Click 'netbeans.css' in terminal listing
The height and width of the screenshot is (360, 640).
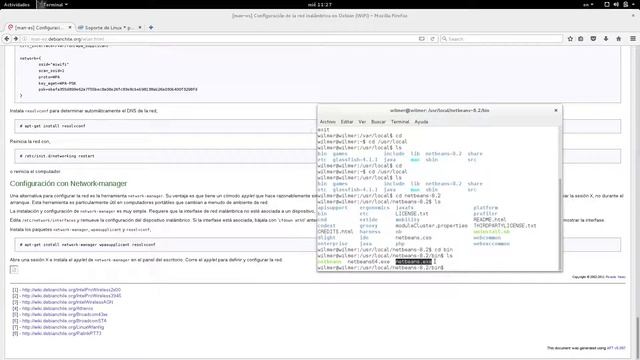pyautogui.click(x=413, y=238)
